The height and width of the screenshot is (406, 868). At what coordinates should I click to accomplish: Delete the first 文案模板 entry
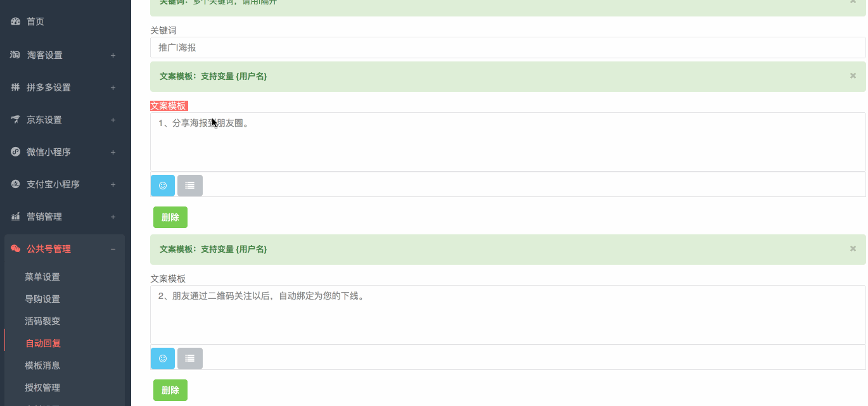[170, 217]
